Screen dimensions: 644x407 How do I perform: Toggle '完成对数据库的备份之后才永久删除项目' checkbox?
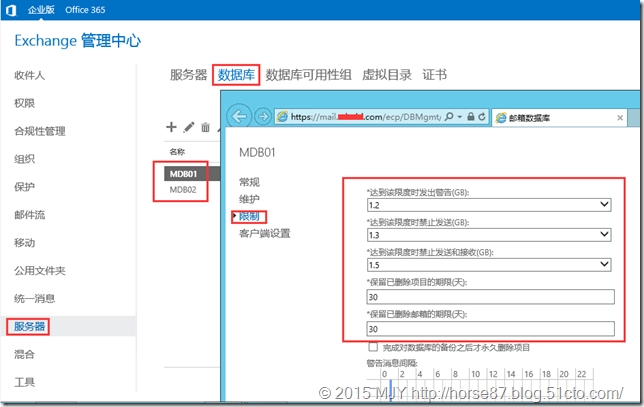click(374, 346)
